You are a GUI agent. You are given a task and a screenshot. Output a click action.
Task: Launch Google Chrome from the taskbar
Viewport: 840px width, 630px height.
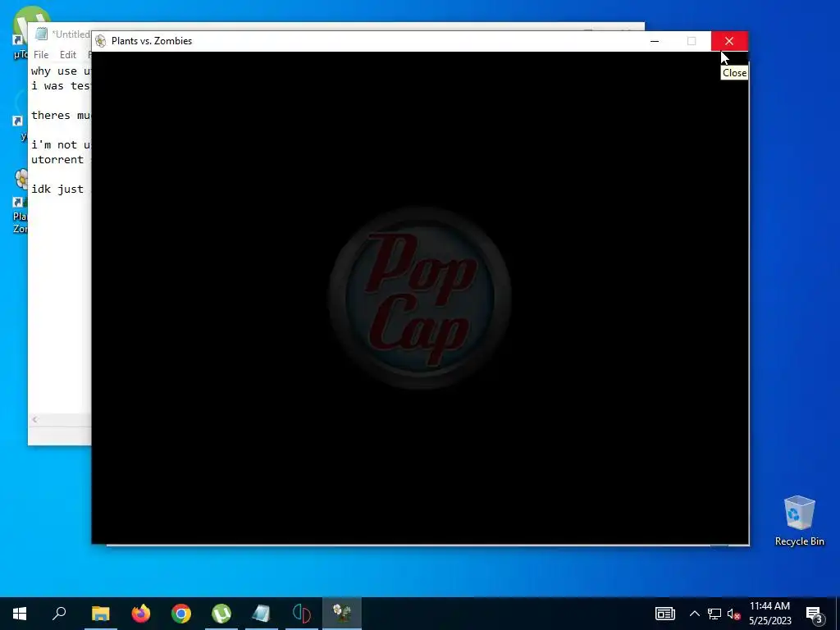coord(181,614)
